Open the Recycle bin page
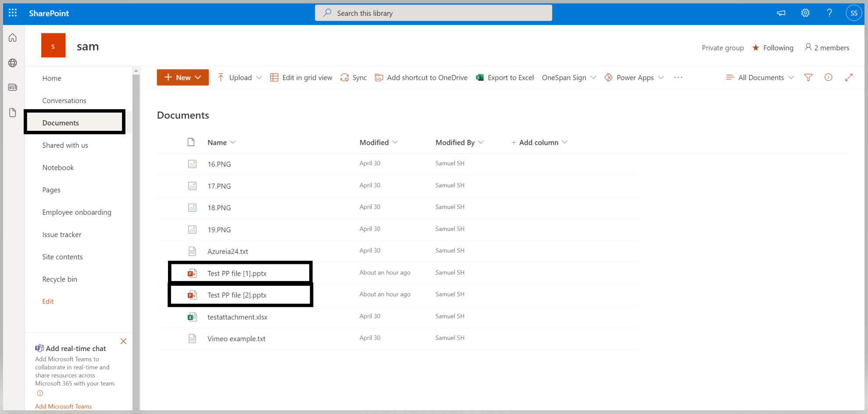868x414 pixels. tap(60, 279)
